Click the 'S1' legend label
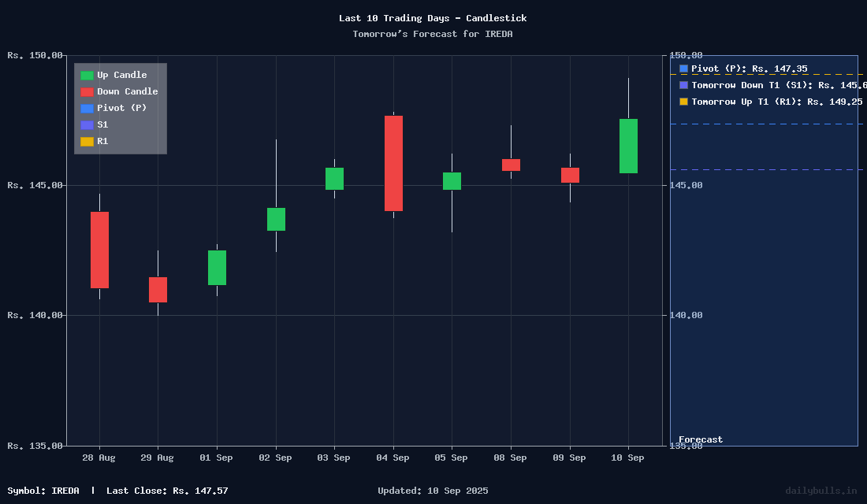The width and height of the screenshot is (867, 504). (x=102, y=125)
